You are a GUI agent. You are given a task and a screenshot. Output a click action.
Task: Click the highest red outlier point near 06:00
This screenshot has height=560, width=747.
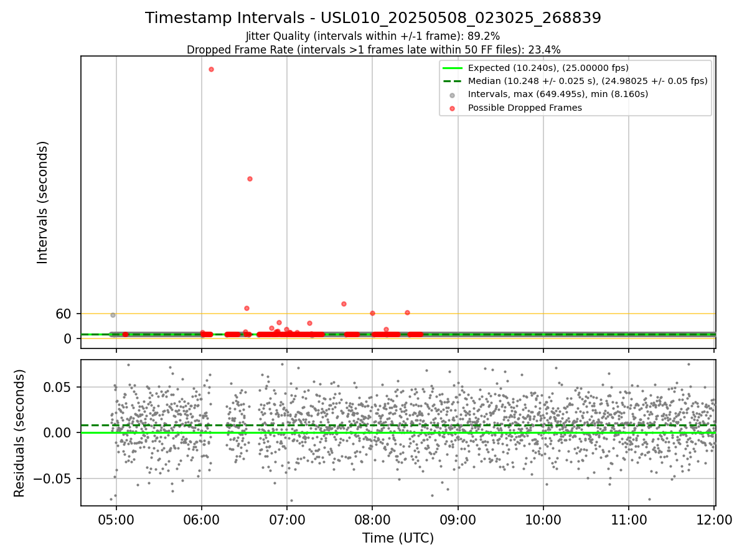click(211, 69)
